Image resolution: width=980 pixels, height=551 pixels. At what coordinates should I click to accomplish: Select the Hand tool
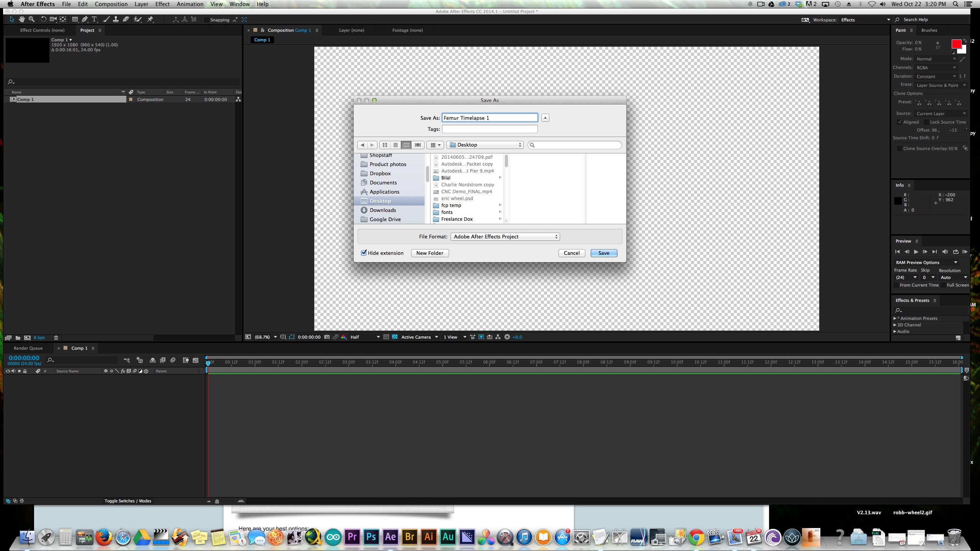pos(22,19)
